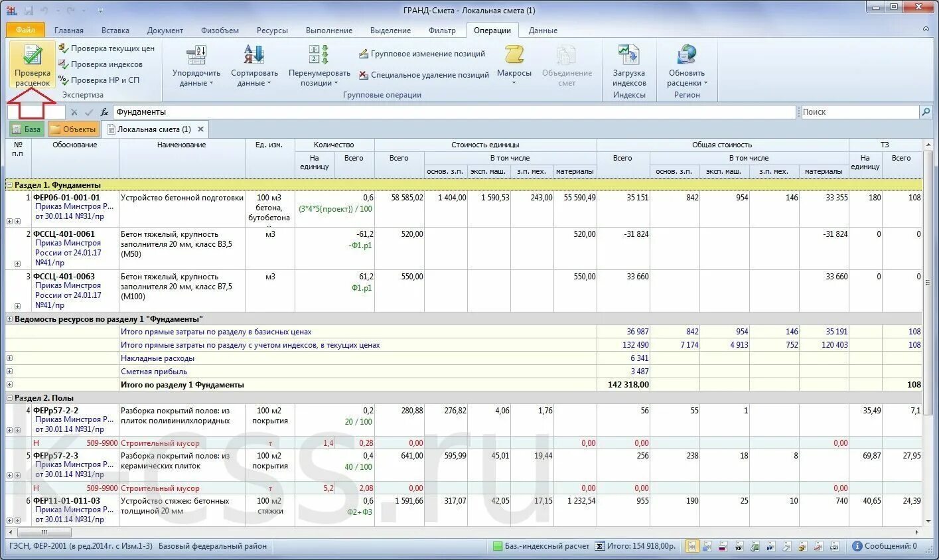The image size is (939, 560).
Task: Click the Макросы scroll icon
Action: (x=514, y=54)
